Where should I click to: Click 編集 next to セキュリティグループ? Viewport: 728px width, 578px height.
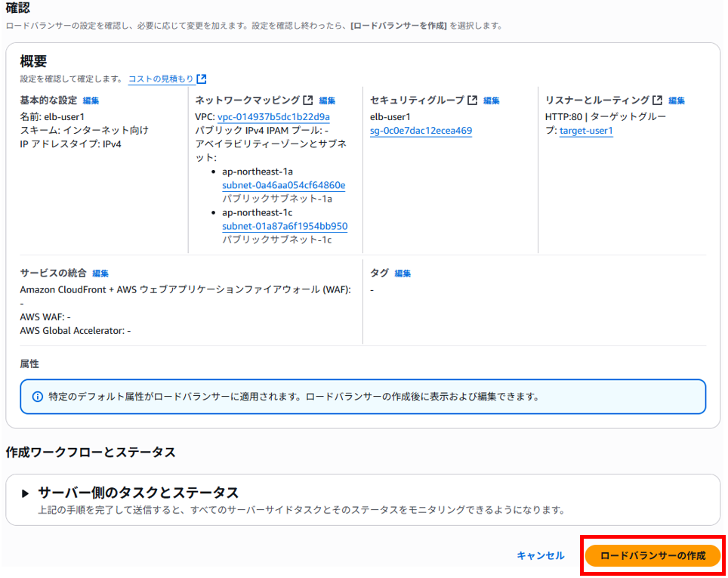pyautogui.click(x=491, y=100)
